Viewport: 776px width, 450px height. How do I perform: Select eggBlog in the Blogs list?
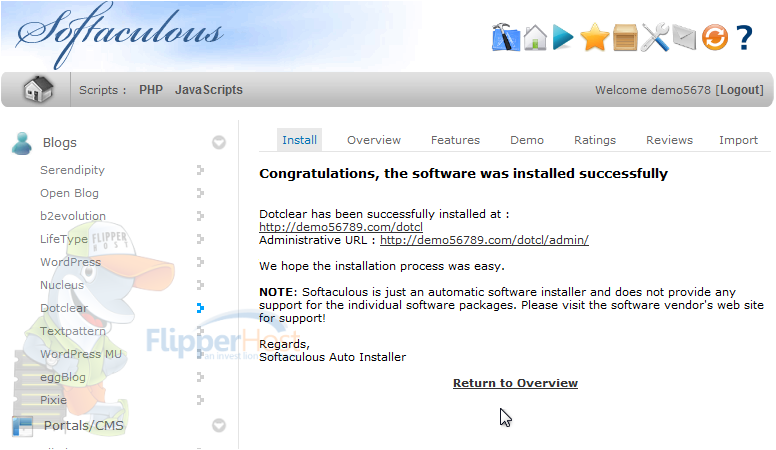click(63, 377)
